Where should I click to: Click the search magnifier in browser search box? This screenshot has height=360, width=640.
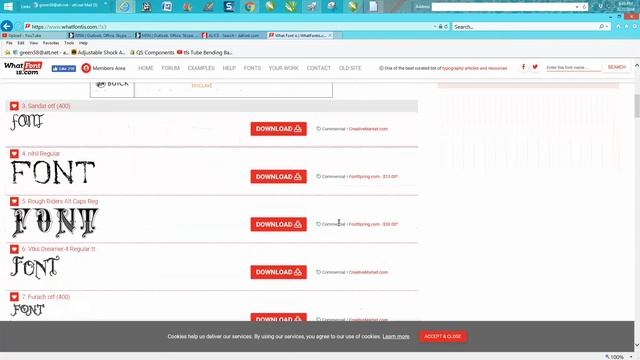click(x=602, y=27)
